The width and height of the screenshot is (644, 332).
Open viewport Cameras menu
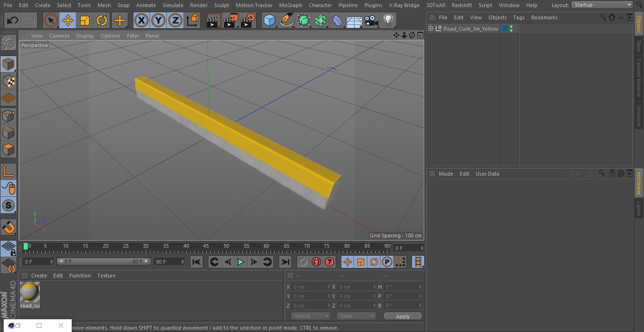click(59, 36)
